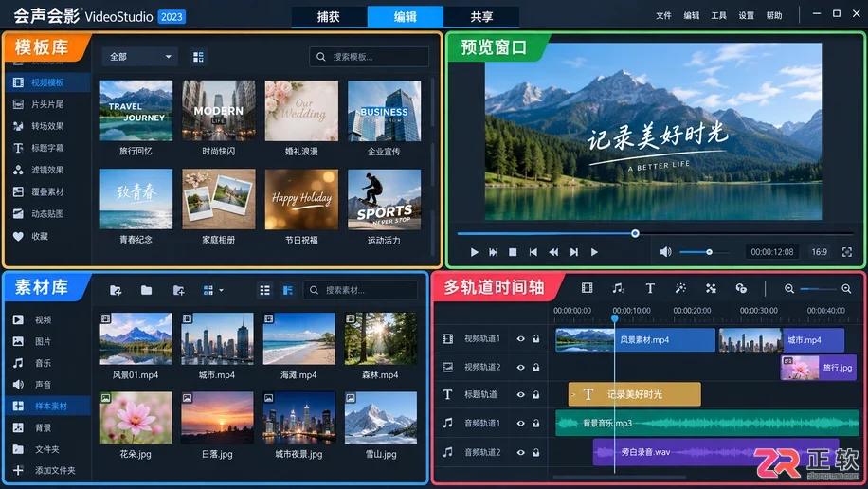
Task: Switch to the 捕获 tab
Action: pyautogui.click(x=329, y=17)
